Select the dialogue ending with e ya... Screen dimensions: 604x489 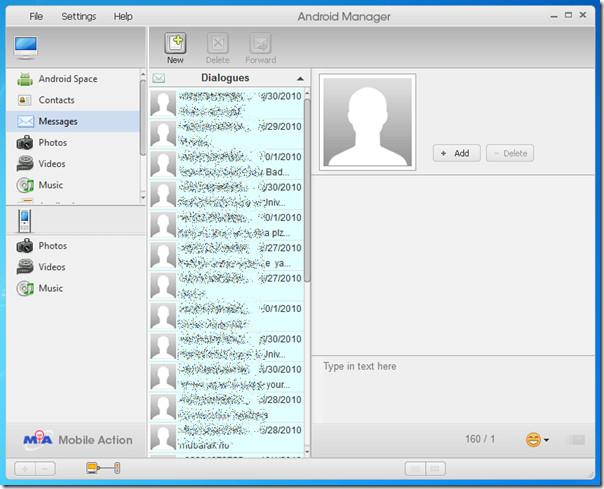[226, 255]
